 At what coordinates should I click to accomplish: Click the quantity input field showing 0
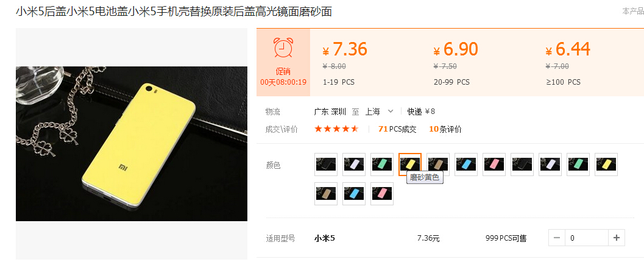click(587, 238)
